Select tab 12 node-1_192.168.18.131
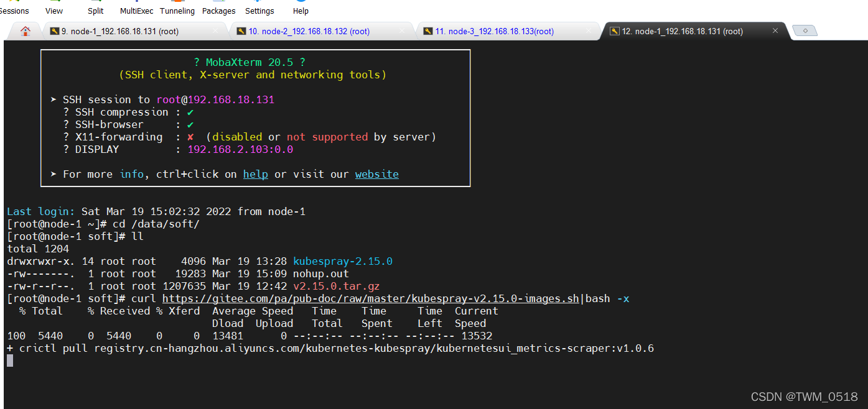868x409 pixels. [x=682, y=31]
